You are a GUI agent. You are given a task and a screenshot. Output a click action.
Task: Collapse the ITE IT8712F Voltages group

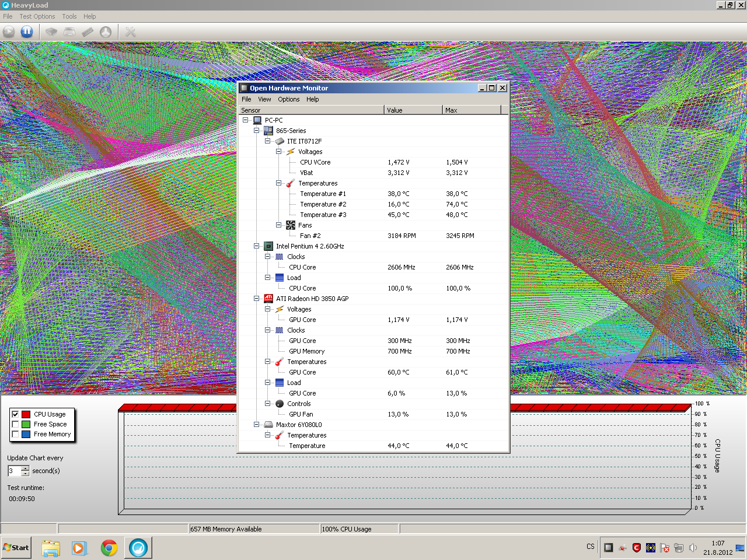[279, 152]
